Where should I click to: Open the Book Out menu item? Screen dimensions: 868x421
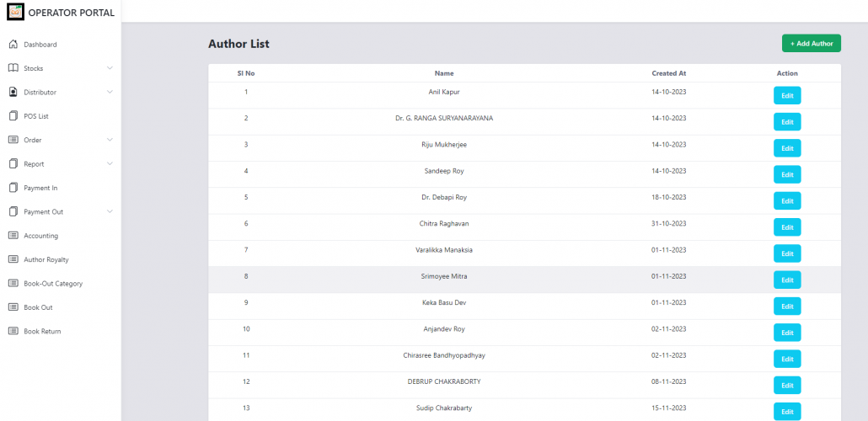[38, 307]
